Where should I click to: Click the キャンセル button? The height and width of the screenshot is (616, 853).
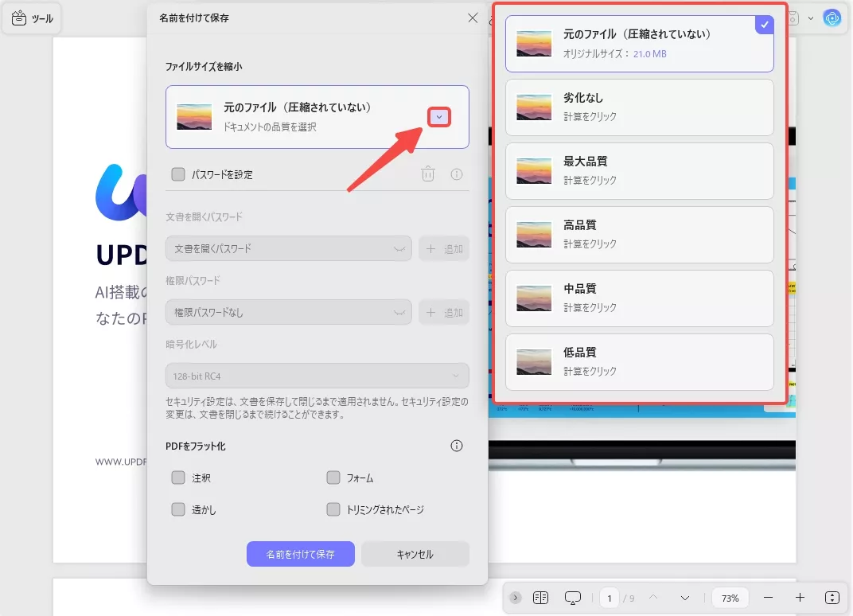tap(415, 554)
